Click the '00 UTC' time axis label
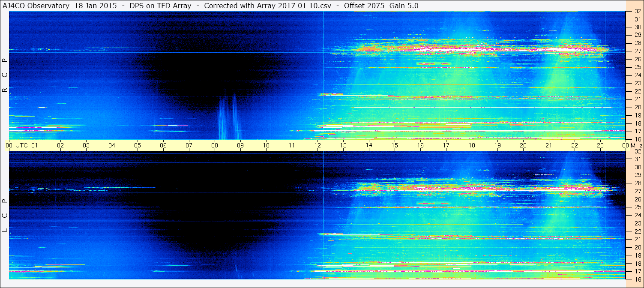Image resolution: width=644 pixels, height=288 pixels. tap(16, 145)
